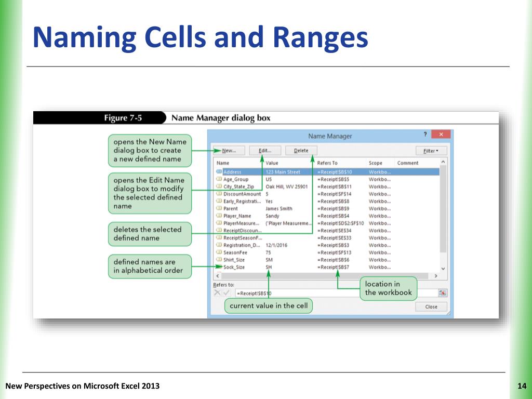Click the scroll up arrow of the list
Image resolution: width=532 pixels, height=399 pixels.
click(443, 162)
